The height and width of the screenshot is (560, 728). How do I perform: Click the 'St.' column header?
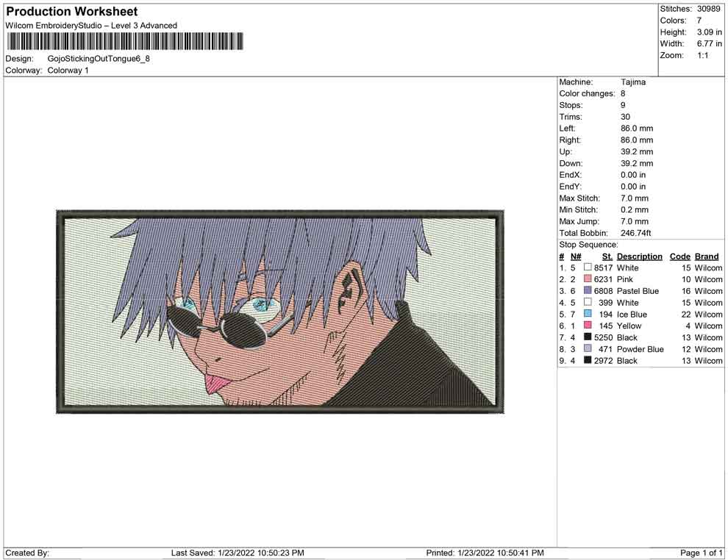tap(607, 256)
